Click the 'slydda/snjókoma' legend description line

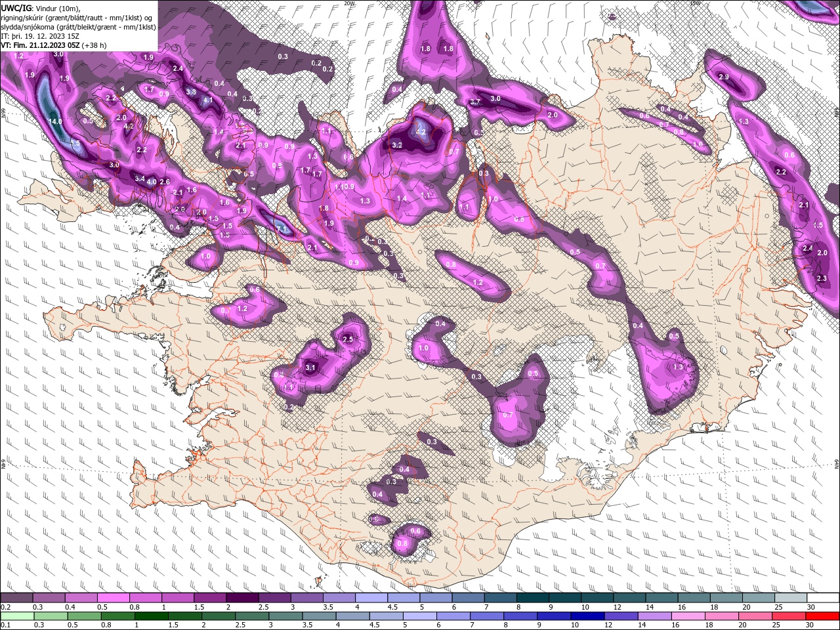(x=78, y=27)
